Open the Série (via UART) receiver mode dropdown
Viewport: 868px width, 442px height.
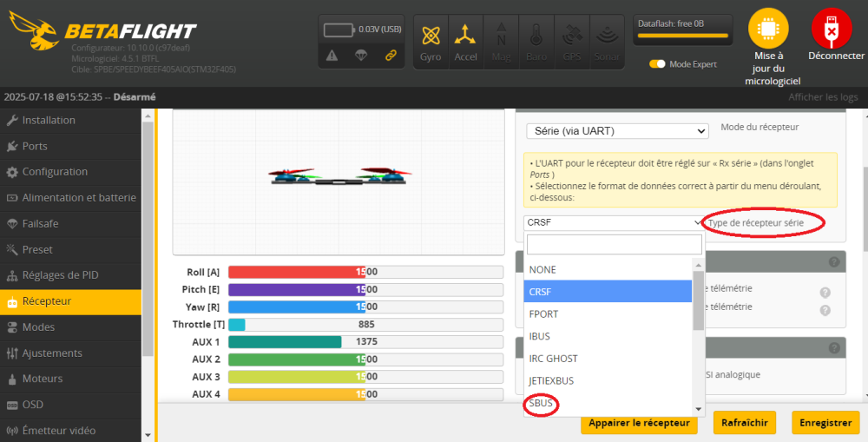click(617, 131)
